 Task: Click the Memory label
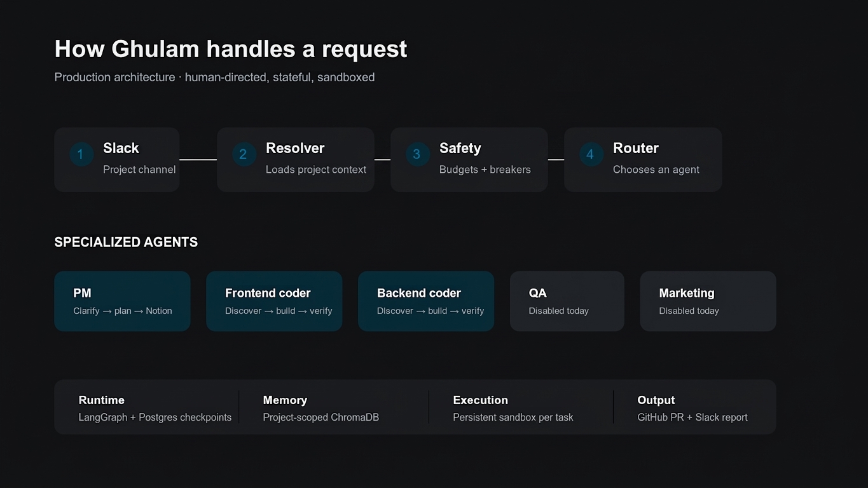click(285, 400)
